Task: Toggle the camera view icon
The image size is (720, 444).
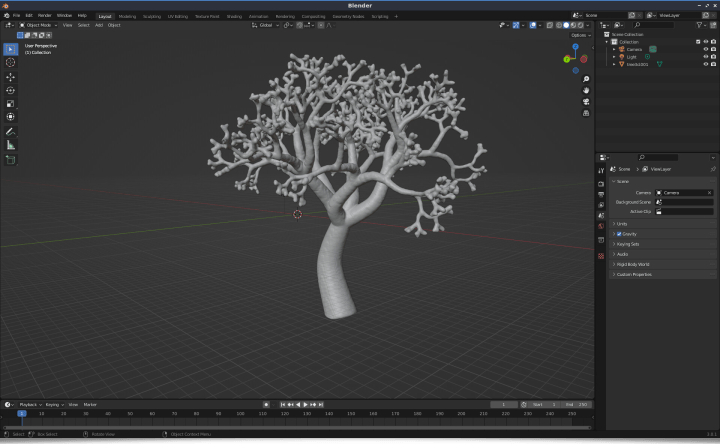Action: pos(586,102)
